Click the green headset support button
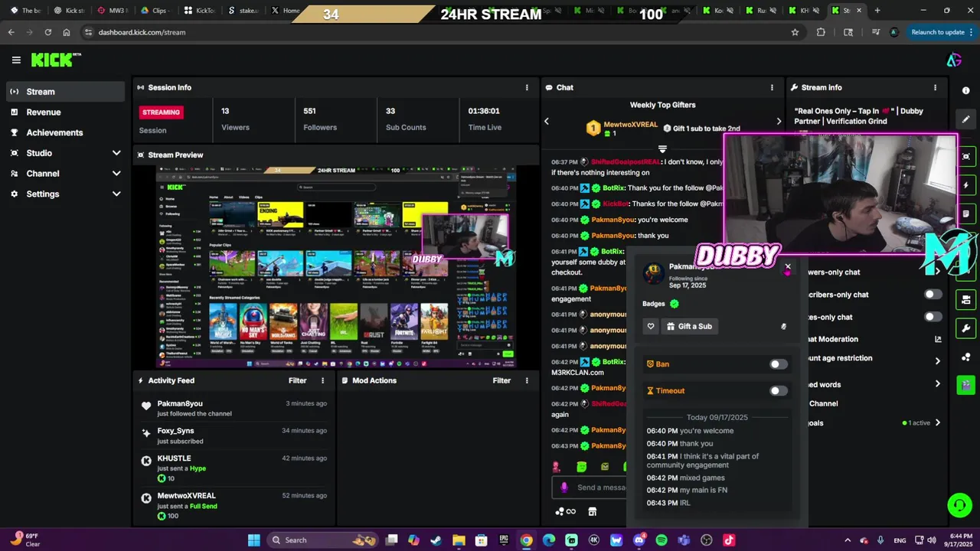Viewport: 980px width, 551px height. point(959,505)
